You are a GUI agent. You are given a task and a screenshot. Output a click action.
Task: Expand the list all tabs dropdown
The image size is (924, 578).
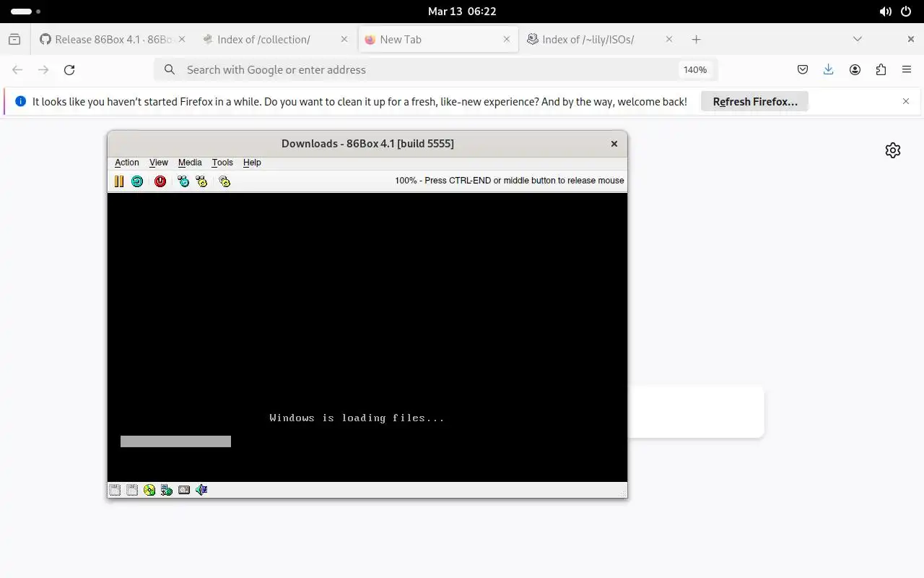click(858, 40)
